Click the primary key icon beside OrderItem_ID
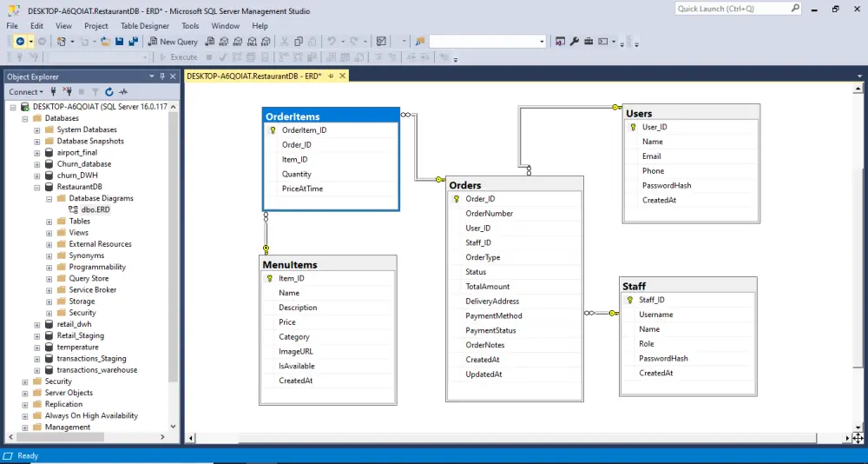 (273, 130)
